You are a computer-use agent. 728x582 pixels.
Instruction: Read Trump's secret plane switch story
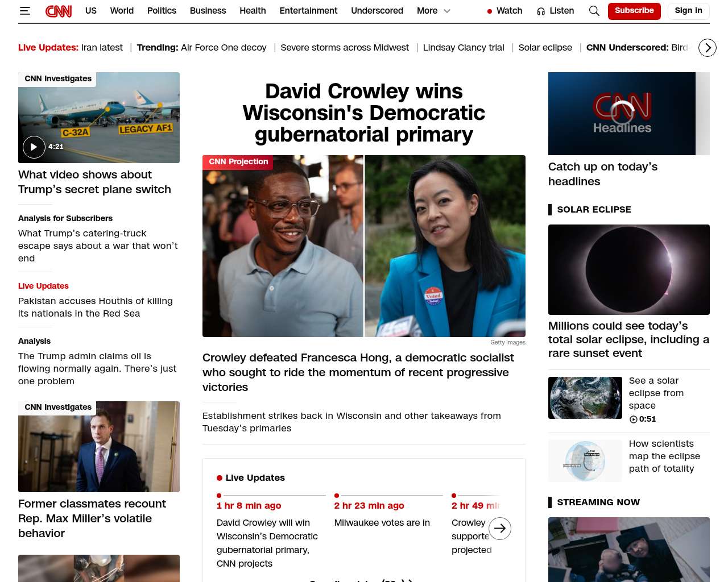click(94, 182)
